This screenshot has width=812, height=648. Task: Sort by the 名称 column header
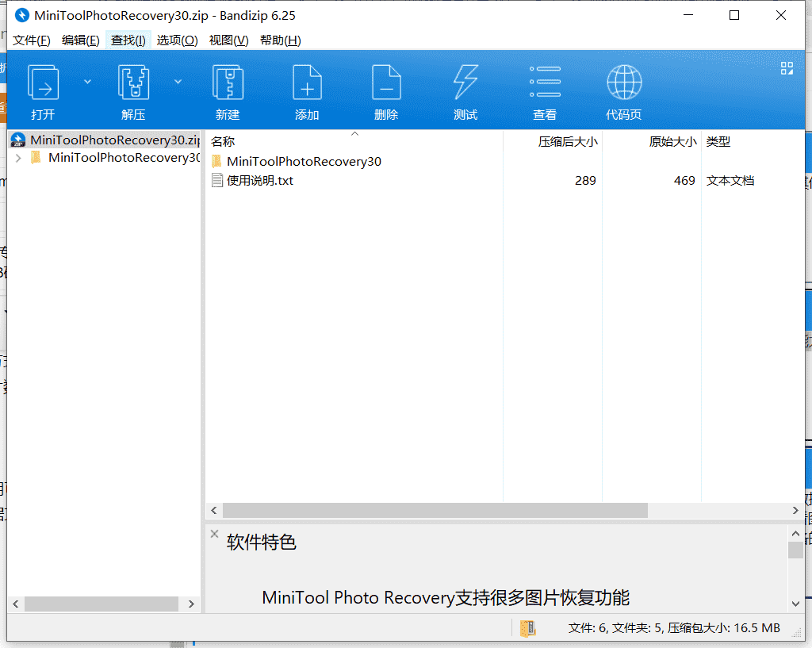tap(223, 141)
